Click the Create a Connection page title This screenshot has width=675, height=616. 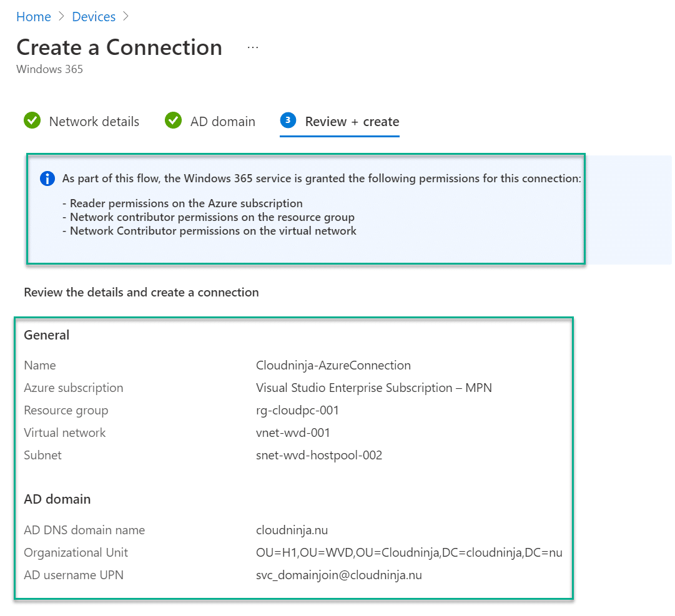pos(119,47)
